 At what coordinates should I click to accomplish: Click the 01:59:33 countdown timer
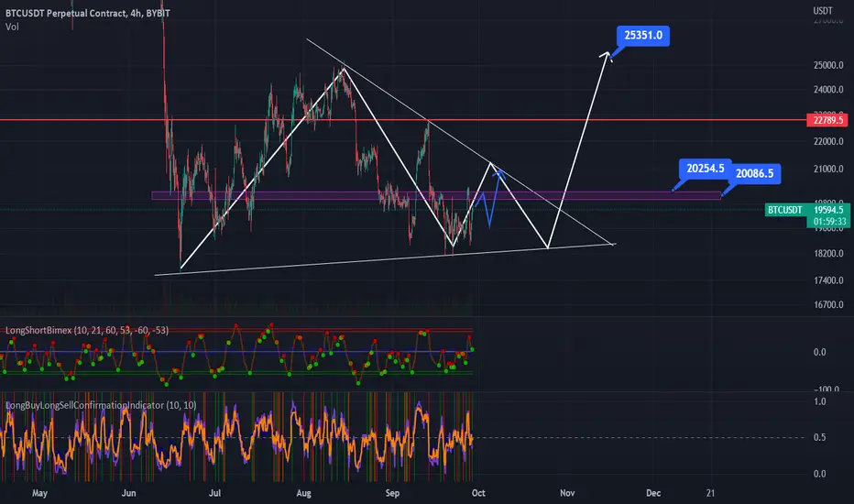tap(829, 222)
